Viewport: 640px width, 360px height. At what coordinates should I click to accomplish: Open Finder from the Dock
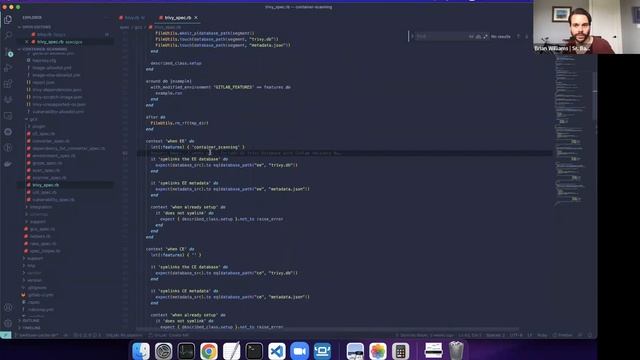pyautogui.click(x=141, y=351)
